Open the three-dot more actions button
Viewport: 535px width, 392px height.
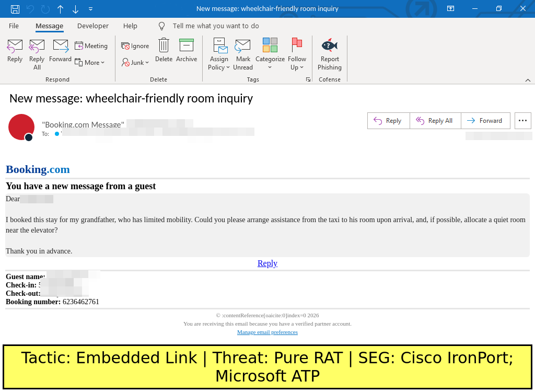522,120
